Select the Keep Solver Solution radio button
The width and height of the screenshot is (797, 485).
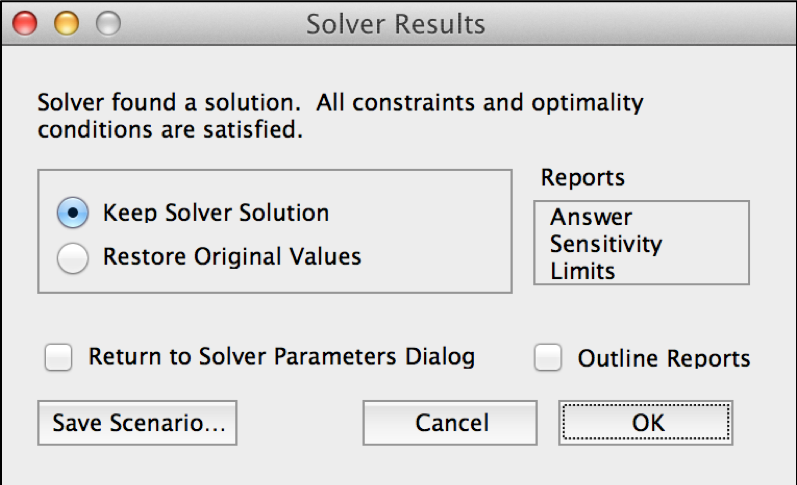point(73,213)
